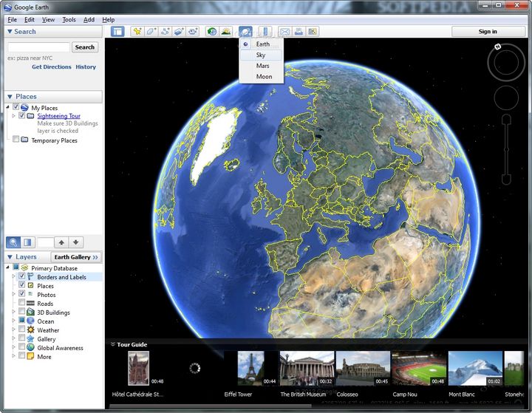Click the Sign in button
This screenshot has height=413, width=532.
(488, 32)
